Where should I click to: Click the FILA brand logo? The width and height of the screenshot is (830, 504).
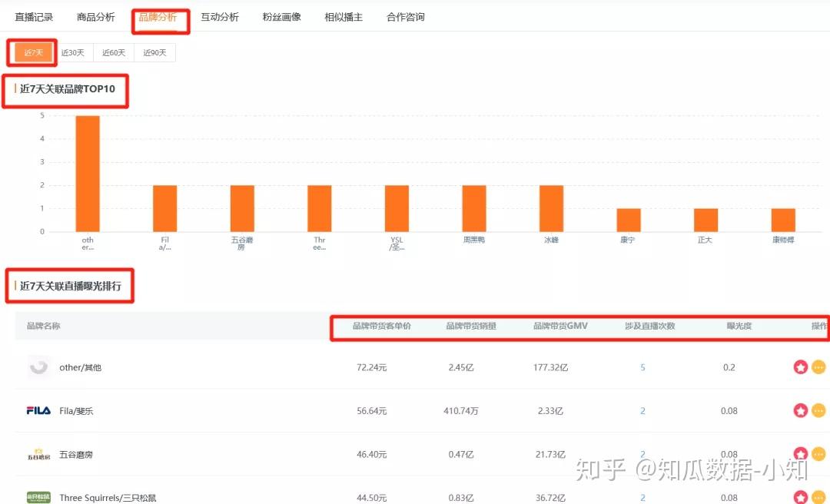38,410
